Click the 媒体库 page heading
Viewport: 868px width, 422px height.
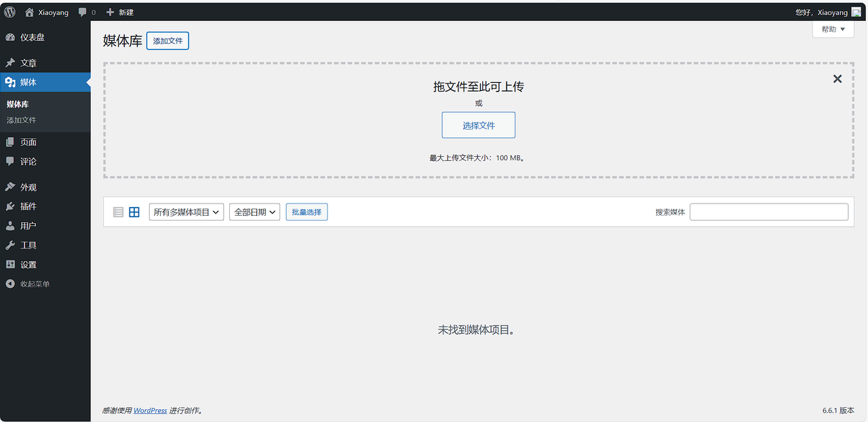[x=123, y=41]
